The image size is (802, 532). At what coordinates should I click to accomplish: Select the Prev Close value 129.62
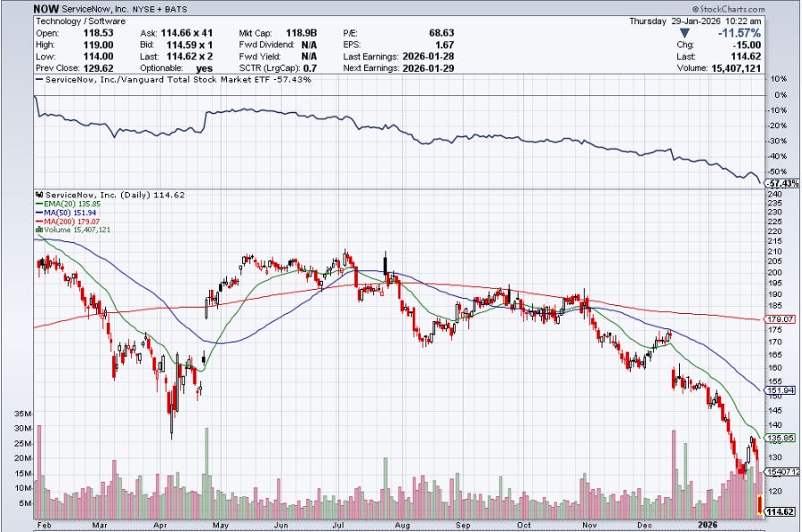coord(98,68)
